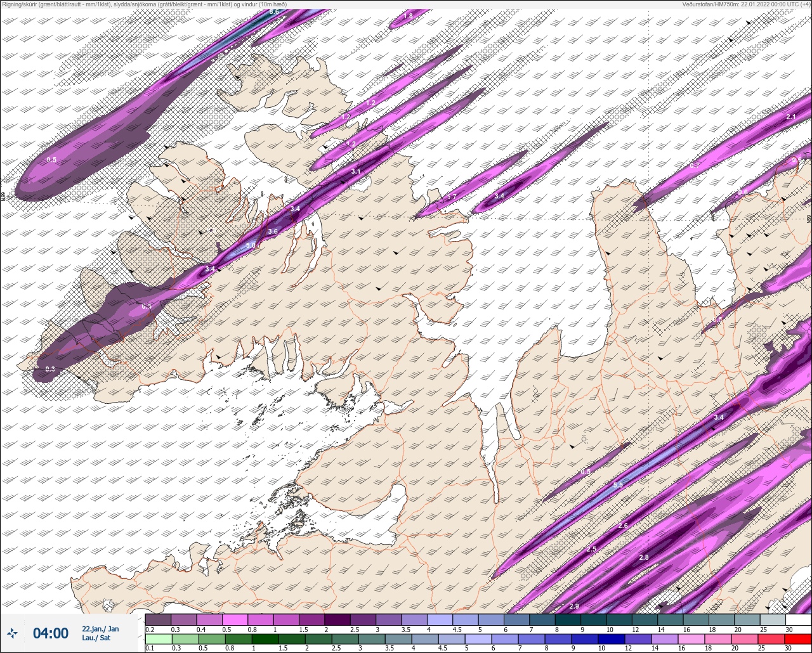812x653 pixels.
Task: Click the 3.1 precipitation value on map
Action: point(356,172)
